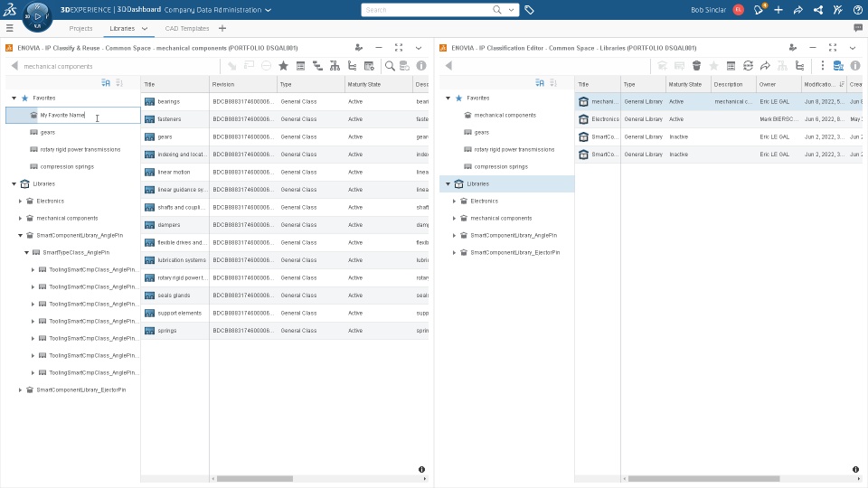868x488 pixels.
Task: Click into the top search field
Action: [x=428, y=10]
